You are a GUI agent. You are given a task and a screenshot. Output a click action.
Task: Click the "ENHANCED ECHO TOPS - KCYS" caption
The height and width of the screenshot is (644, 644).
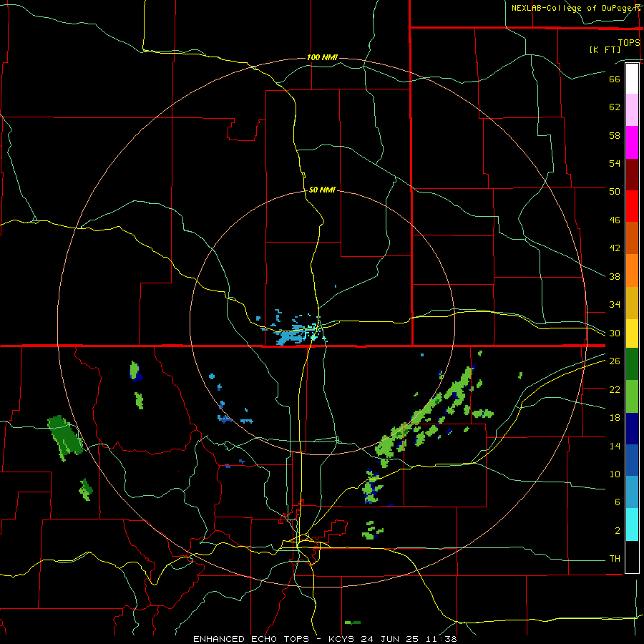270,639
